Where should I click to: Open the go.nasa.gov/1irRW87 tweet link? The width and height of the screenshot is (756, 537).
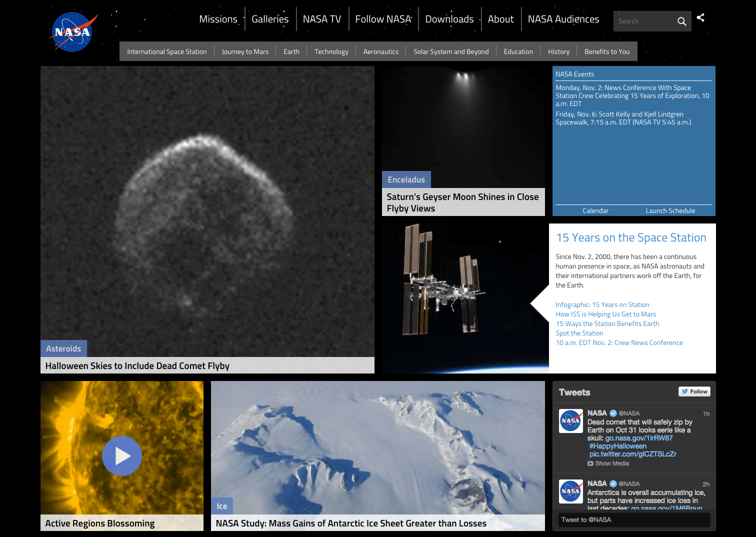[x=639, y=438]
